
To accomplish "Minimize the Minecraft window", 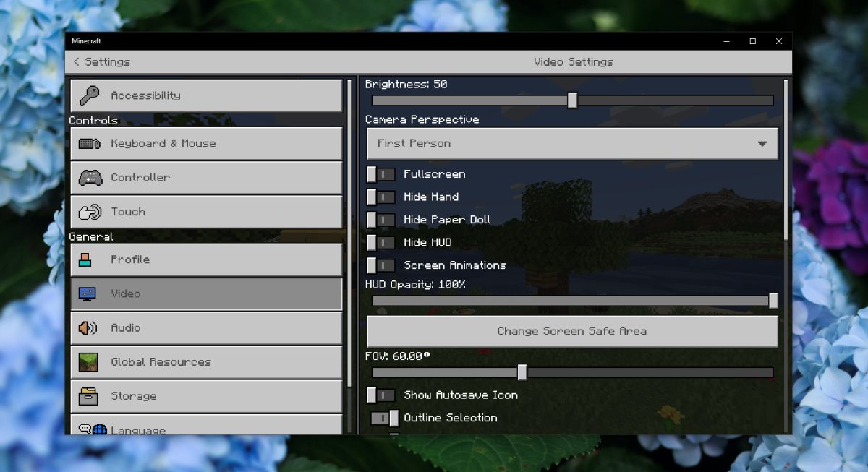I will pos(727,41).
